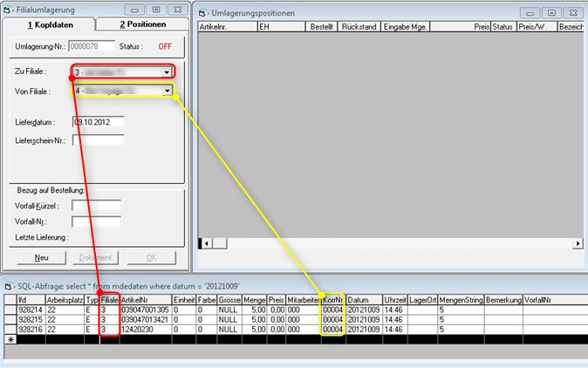Click into the Lieferdatum date field
The width and height of the screenshot is (588, 368).
click(x=98, y=122)
